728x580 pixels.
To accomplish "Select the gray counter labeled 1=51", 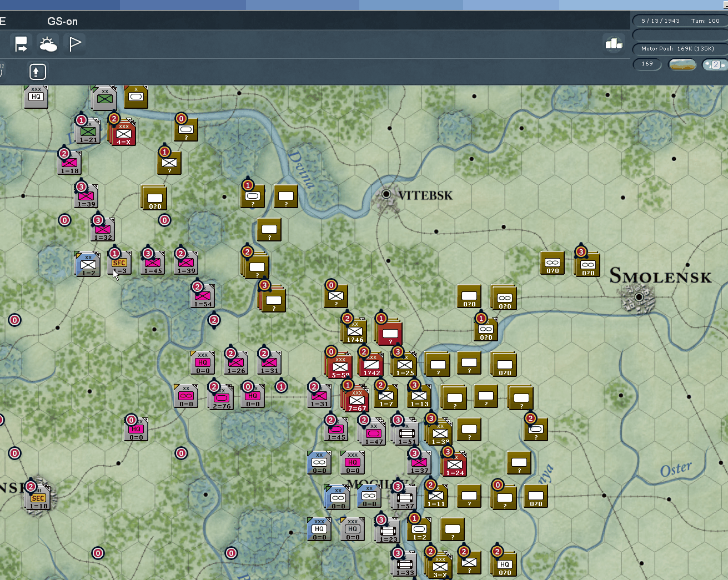I will tap(406, 432).
